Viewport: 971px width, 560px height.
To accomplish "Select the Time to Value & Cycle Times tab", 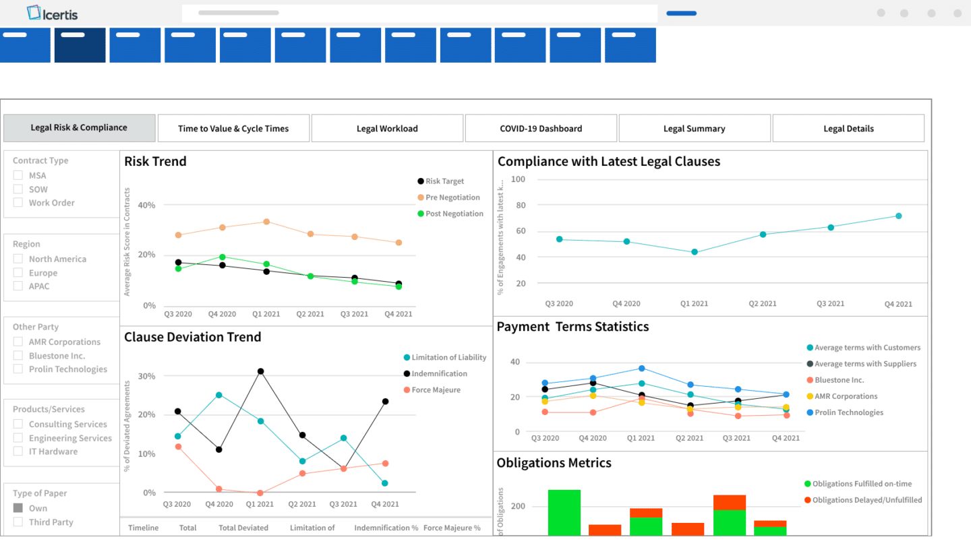I will click(233, 127).
